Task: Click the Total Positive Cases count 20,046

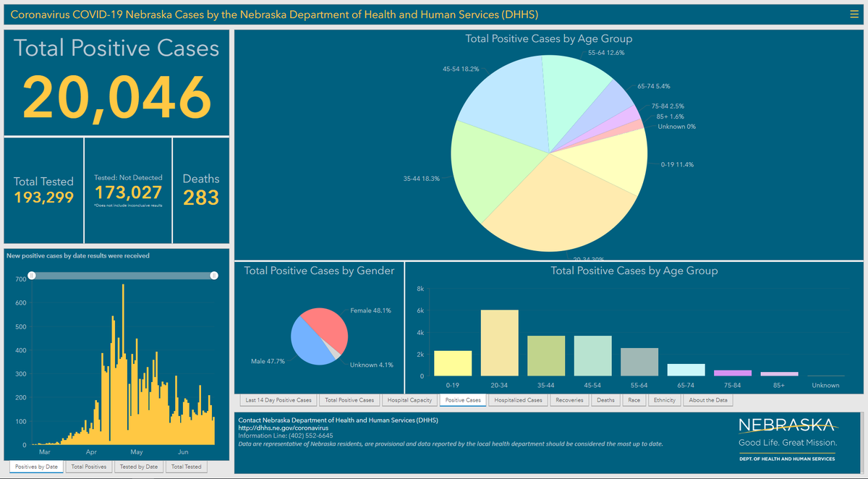Action: coord(117,97)
